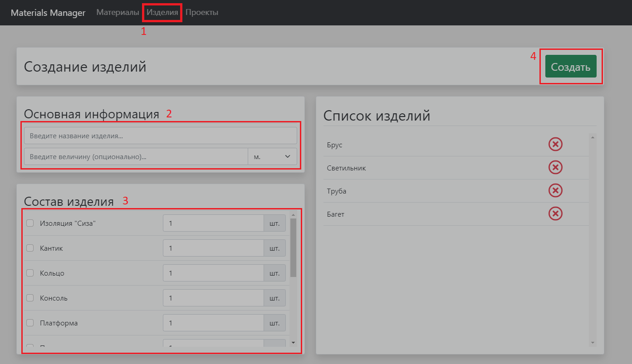Click the optional quantity value field

[x=136, y=156]
